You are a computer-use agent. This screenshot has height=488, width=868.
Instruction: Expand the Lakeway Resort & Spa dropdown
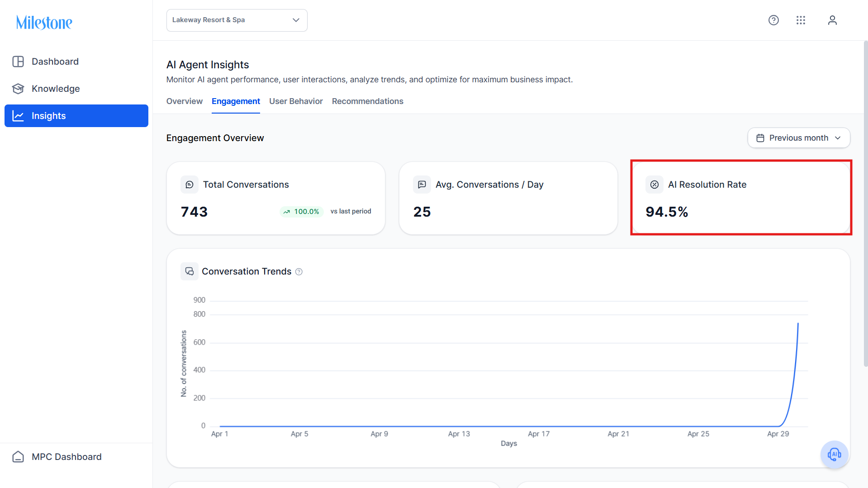pyautogui.click(x=237, y=20)
